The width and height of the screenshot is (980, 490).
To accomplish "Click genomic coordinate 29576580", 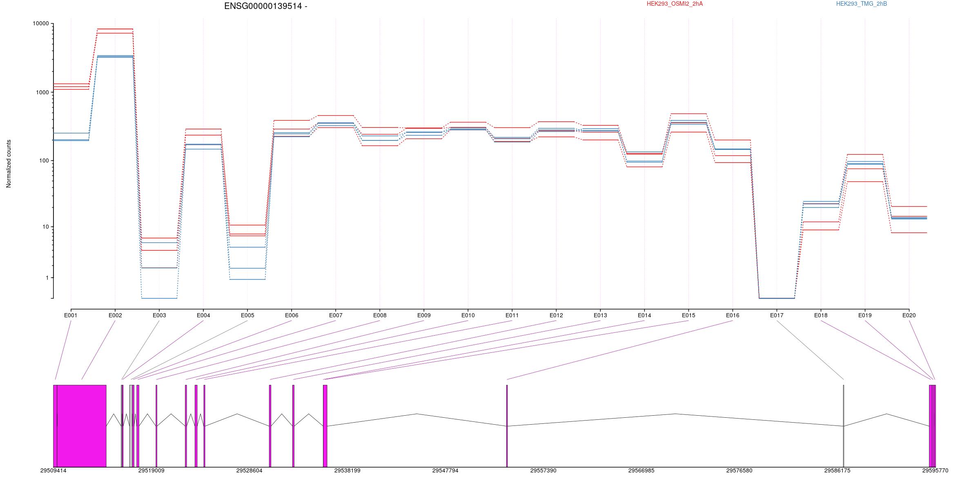I will [739, 470].
